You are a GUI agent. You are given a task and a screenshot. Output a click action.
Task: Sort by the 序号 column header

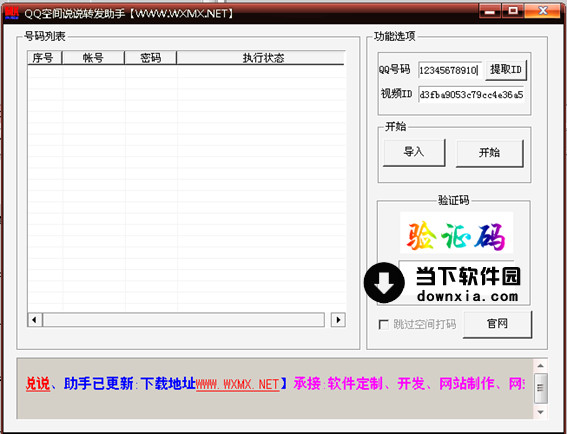44,58
